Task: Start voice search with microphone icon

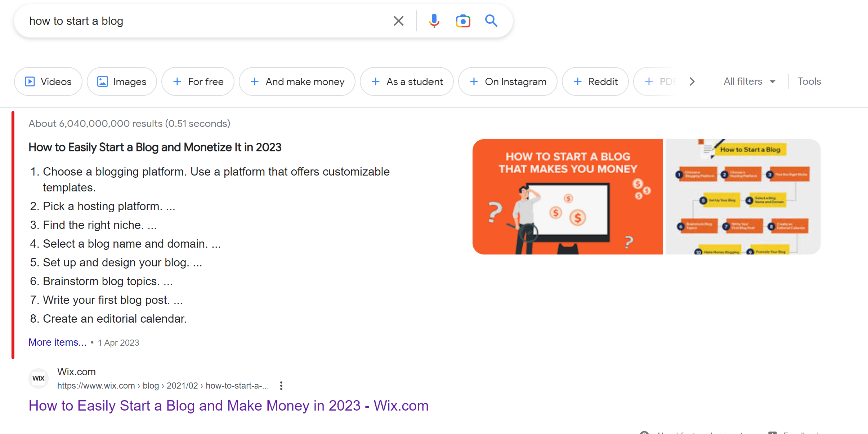Action: (x=434, y=21)
